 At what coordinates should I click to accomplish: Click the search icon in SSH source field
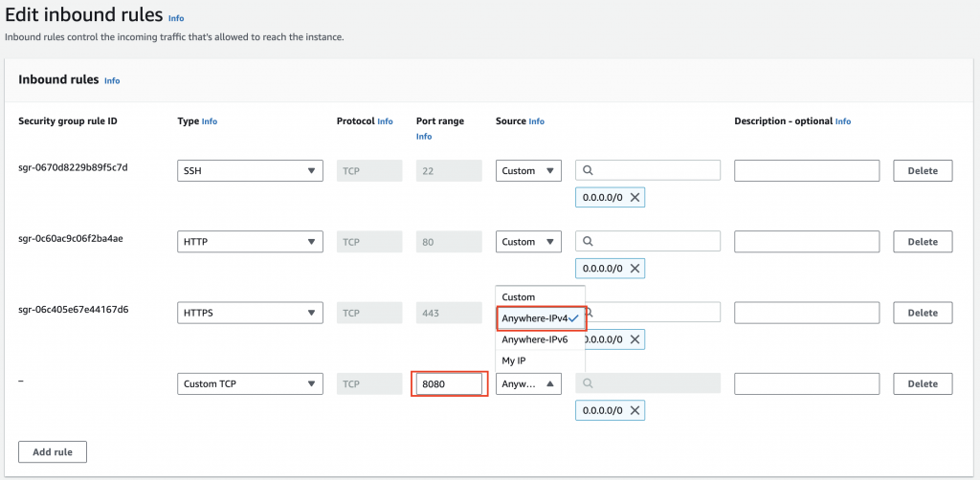(589, 171)
